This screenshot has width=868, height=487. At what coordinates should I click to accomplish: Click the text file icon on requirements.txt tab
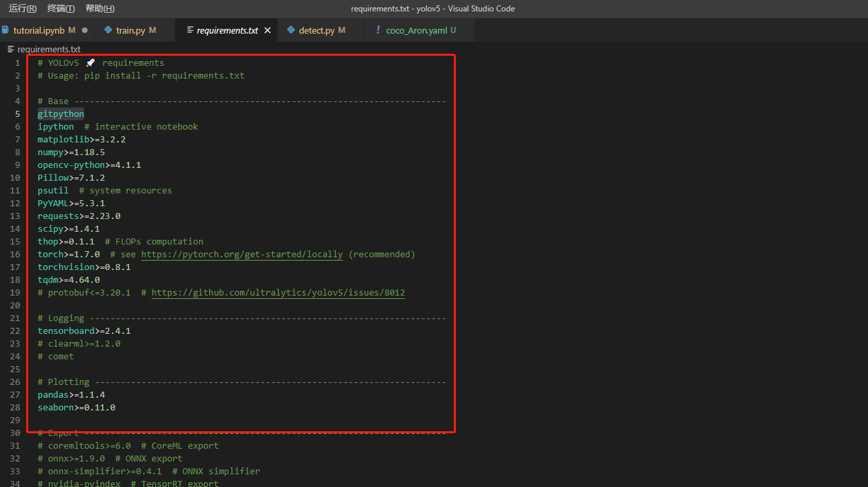pos(190,30)
